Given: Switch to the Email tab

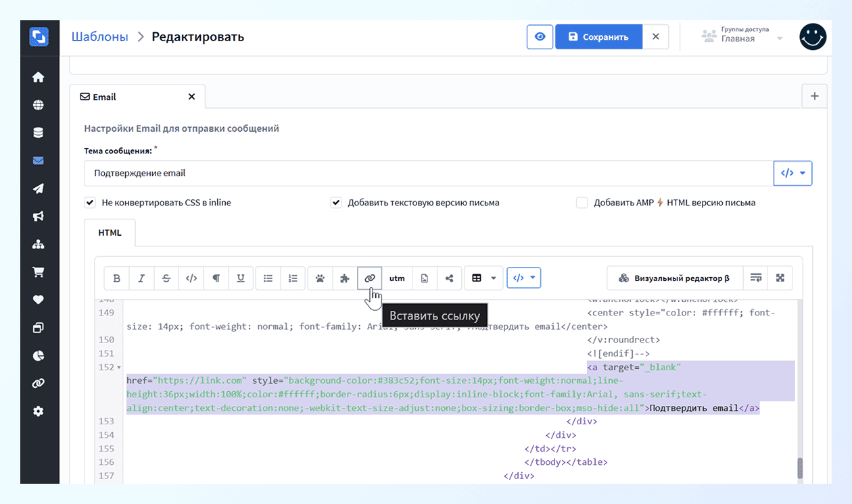Looking at the screenshot, I should tap(105, 97).
